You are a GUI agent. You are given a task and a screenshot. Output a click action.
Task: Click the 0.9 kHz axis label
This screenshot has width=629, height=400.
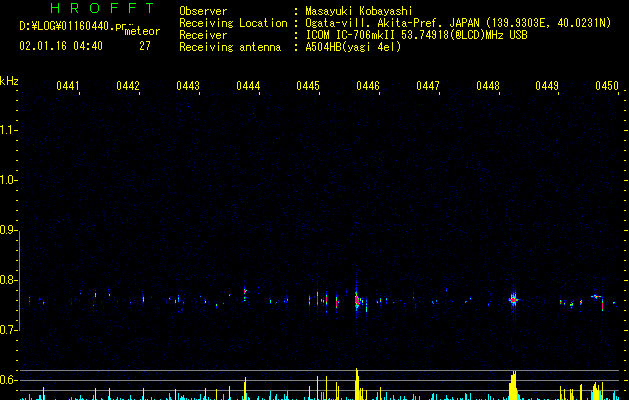pos(8,230)
